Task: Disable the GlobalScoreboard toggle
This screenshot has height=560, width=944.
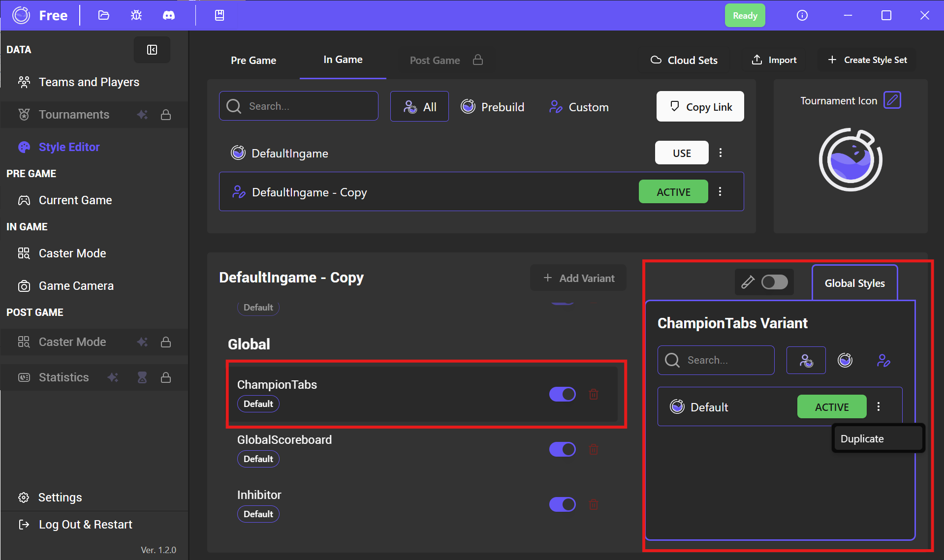Action: click(562, 449)
